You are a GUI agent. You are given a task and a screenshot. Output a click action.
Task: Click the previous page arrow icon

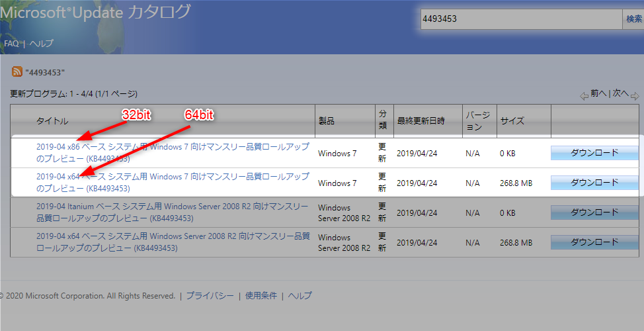584,96
